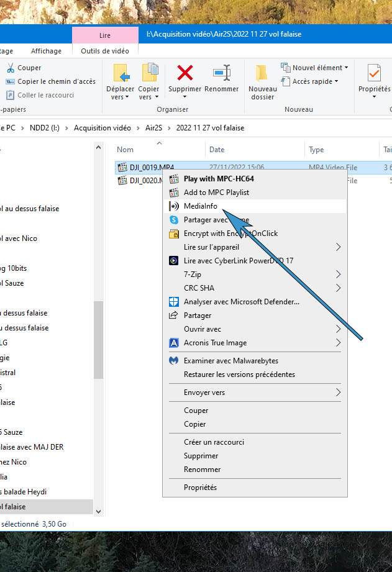Choose Add to MPC Playlist

(255, 193)
